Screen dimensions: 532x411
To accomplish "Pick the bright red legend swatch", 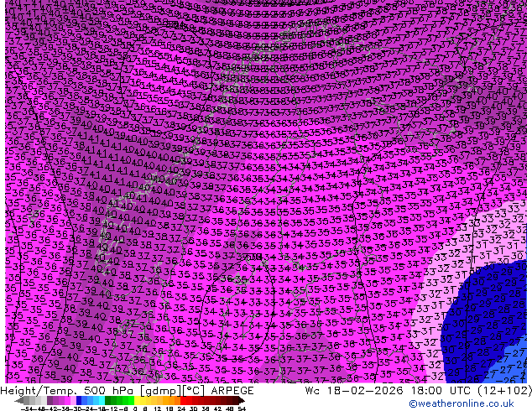I will [x=183, y=400].
